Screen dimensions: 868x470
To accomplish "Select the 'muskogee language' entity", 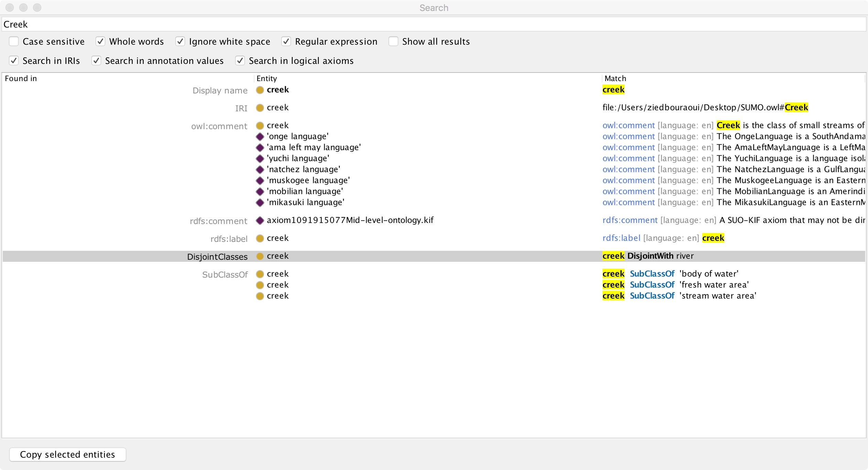I will point(308,180).
